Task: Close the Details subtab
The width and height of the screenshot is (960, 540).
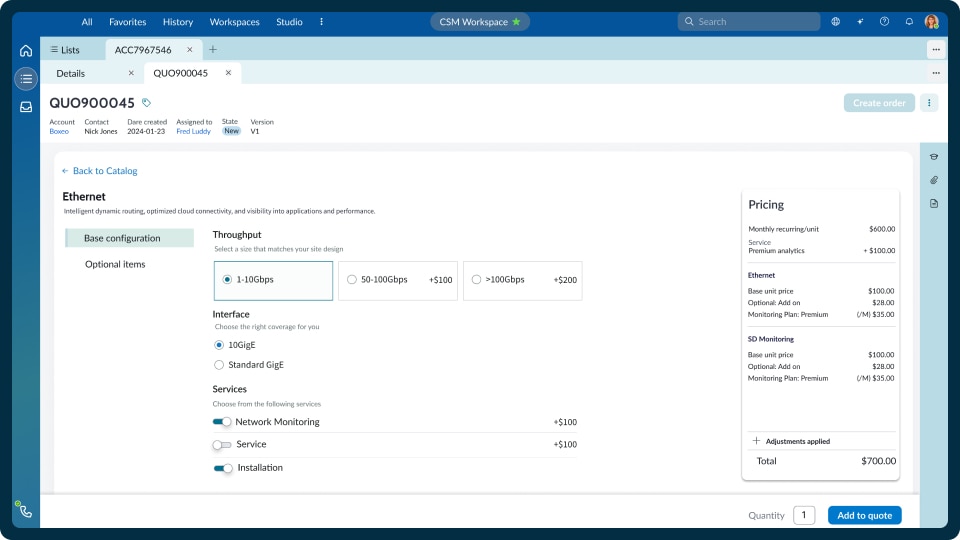Action: (x=131, y=73)
